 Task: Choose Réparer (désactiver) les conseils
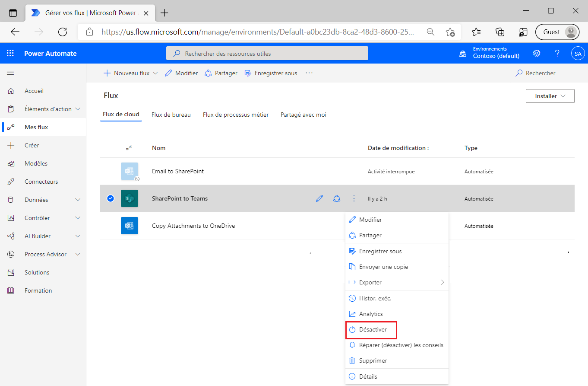(397, 345)
